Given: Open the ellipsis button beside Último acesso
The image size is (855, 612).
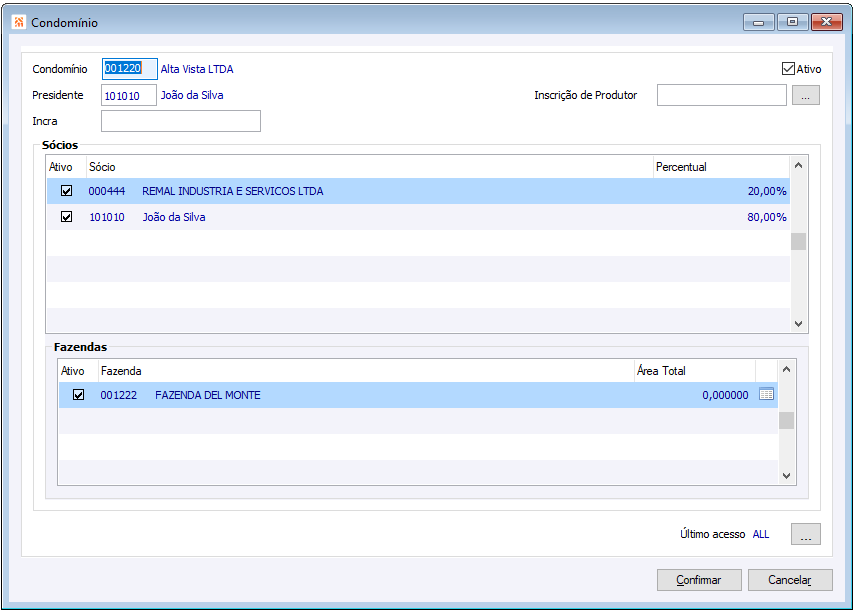Looking at the screenshot, I should [805, 535].
